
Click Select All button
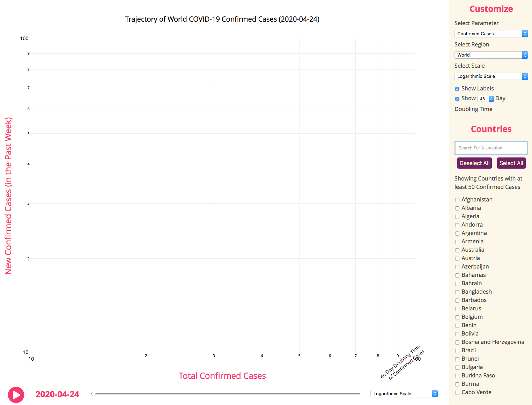[x=511, y=163]
